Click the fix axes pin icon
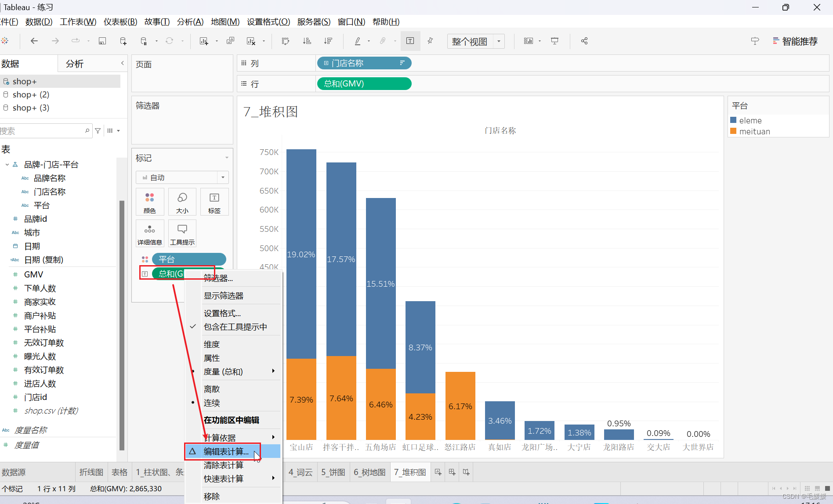Screen dimensions: 833x504 [x=431, y=41]
